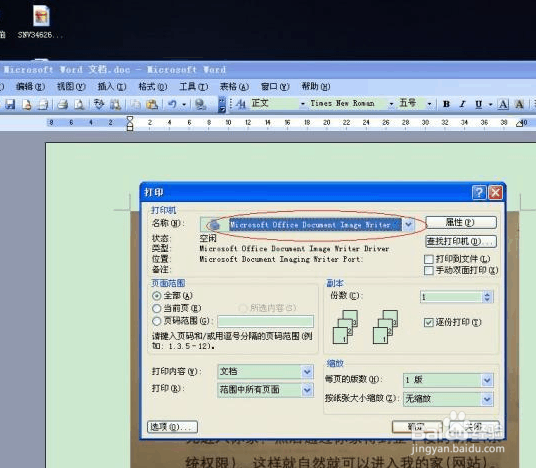Open Print Preview from the toolbar
The image size is (536, 468).
tap(79, 104)
